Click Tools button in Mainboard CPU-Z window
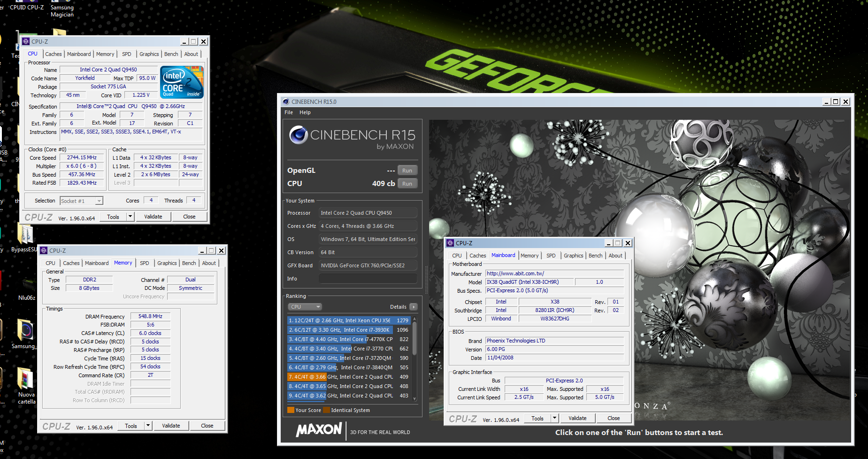 pos(538,418)
